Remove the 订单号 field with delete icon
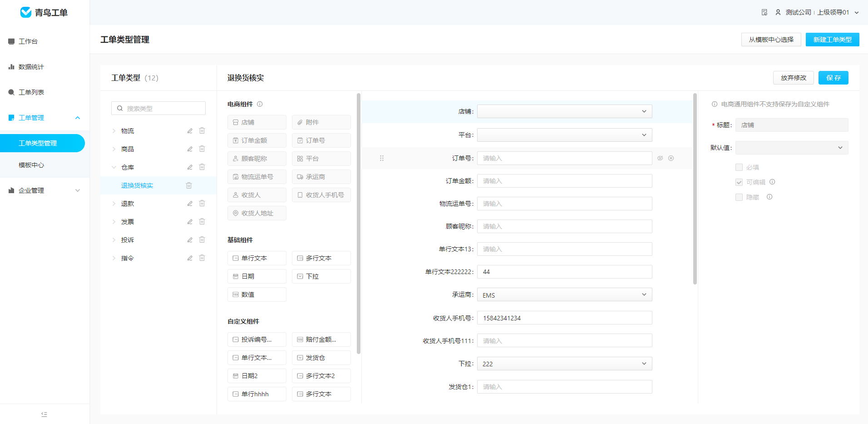The height and width of the screenshot is (424, 868). click(x=671, y=158)
